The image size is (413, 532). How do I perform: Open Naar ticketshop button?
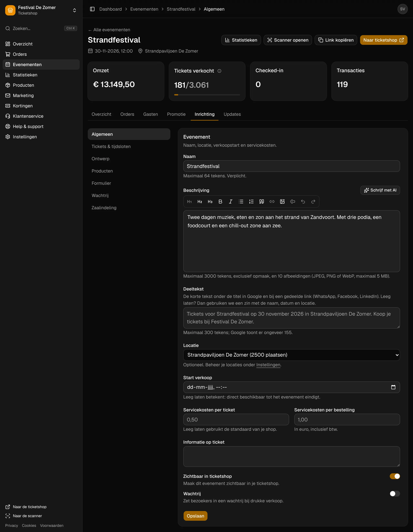383,40
